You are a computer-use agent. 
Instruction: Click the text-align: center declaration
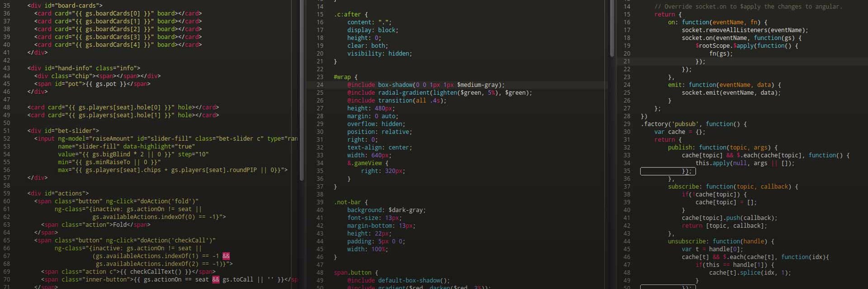click(380, 148)
